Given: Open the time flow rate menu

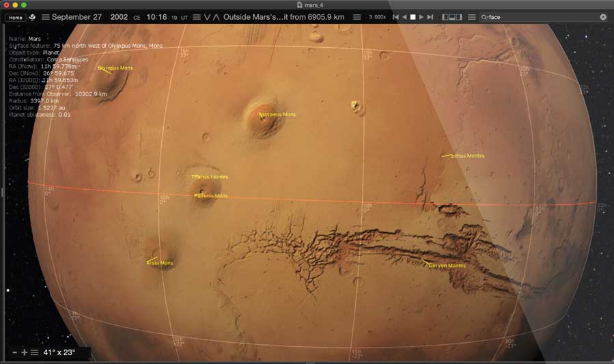Looking at the screenshot, I should 357,17.
